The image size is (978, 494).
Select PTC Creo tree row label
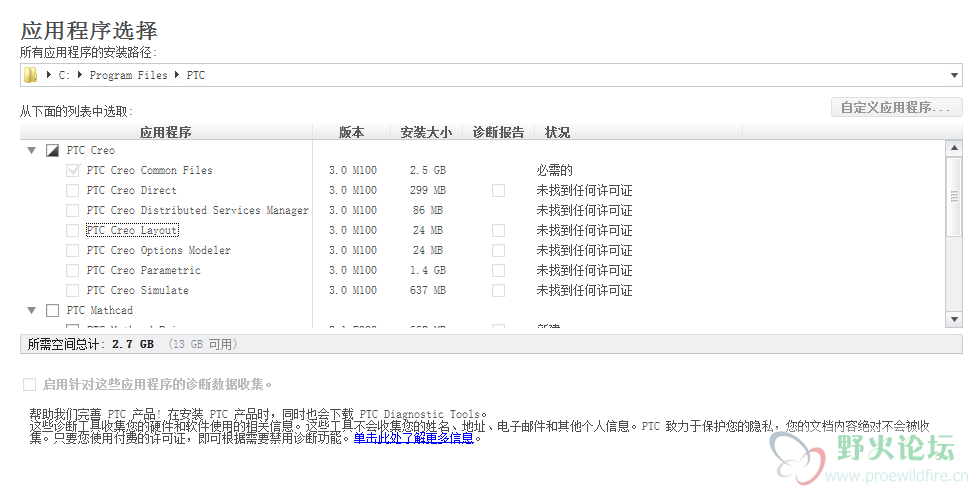click(x=91, y=150)
